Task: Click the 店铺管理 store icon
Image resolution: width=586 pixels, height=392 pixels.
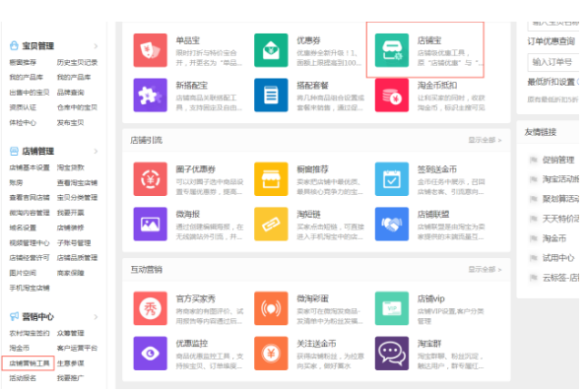Action: (x=14, y=151)
